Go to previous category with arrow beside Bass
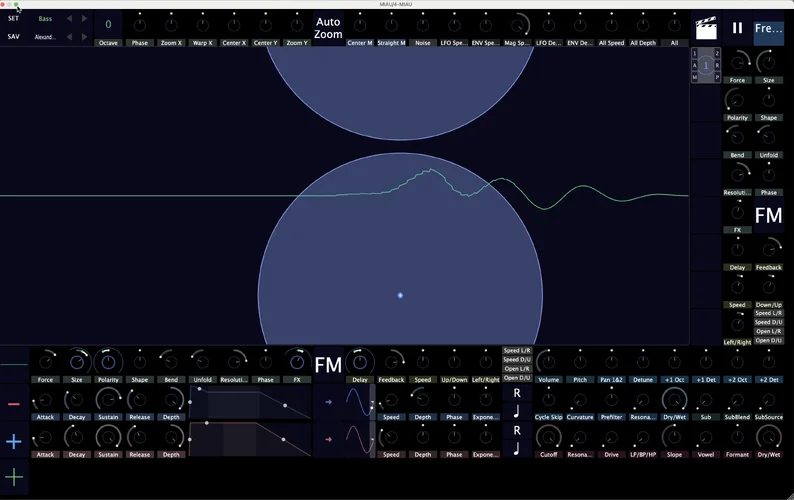This screenshot has width=794, height=500. tap(69, 18)
